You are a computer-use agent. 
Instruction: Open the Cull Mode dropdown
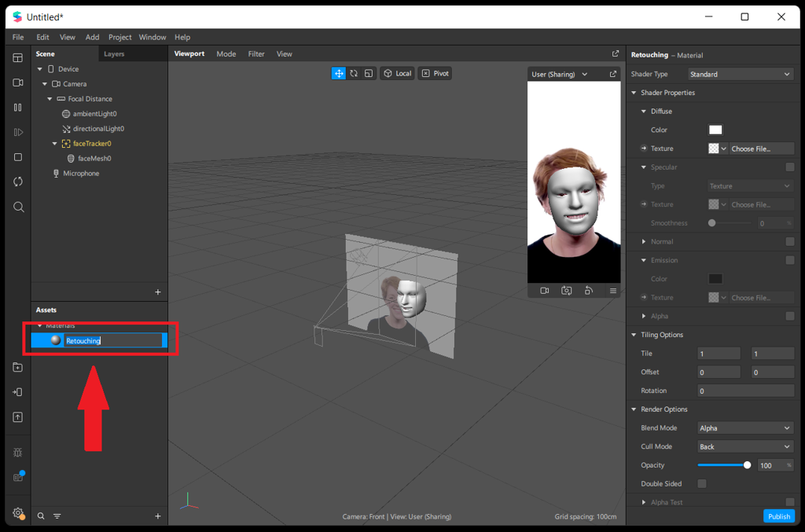745,446
